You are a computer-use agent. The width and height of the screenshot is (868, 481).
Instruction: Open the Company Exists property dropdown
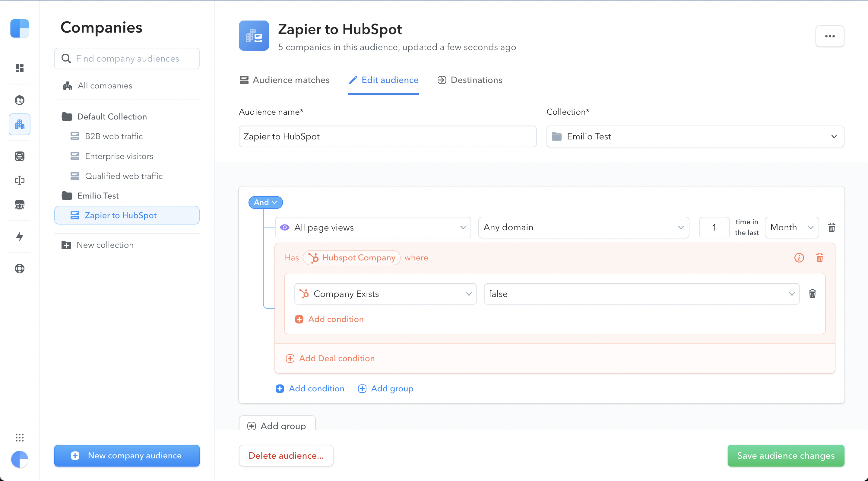click(385, 294)
